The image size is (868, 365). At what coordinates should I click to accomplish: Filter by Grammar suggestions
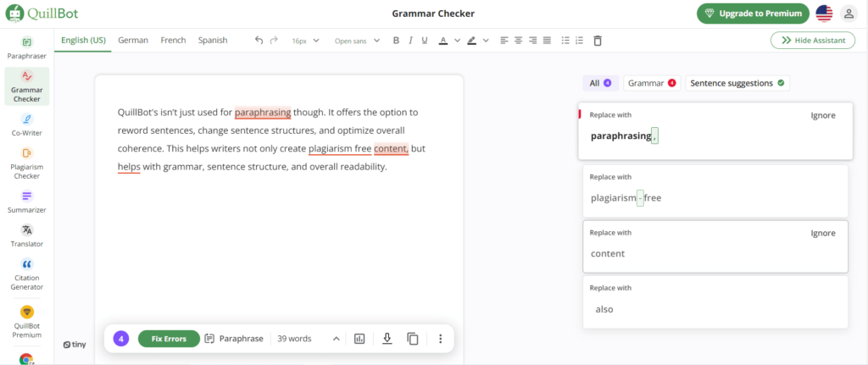tap(652, 83)
